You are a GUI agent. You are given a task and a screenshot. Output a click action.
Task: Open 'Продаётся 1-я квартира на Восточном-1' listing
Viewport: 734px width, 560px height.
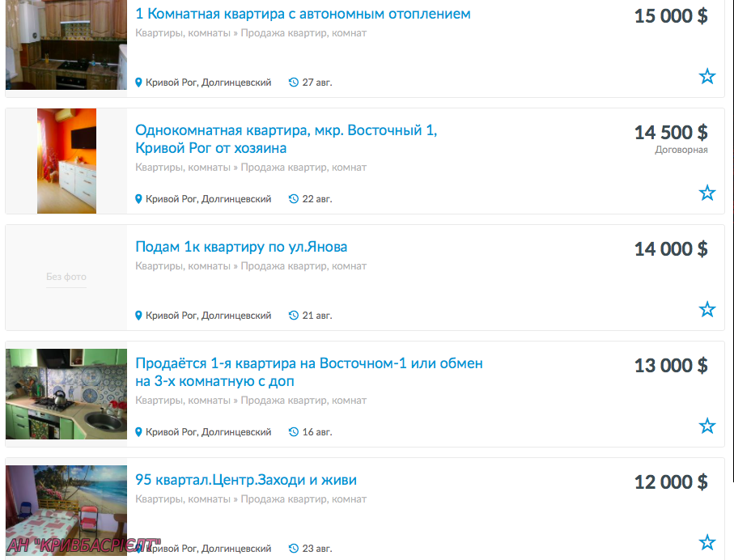click(309, 372)
